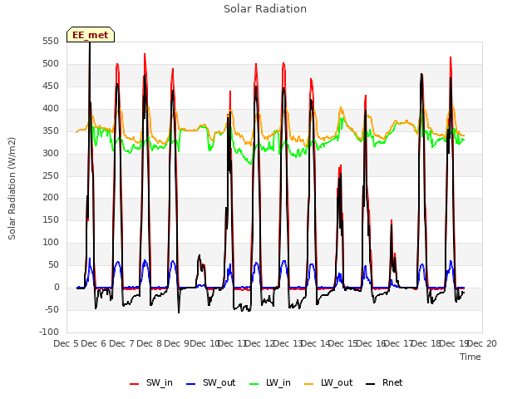Click the Dec 5 x-axis label

[x=66, y=343]
